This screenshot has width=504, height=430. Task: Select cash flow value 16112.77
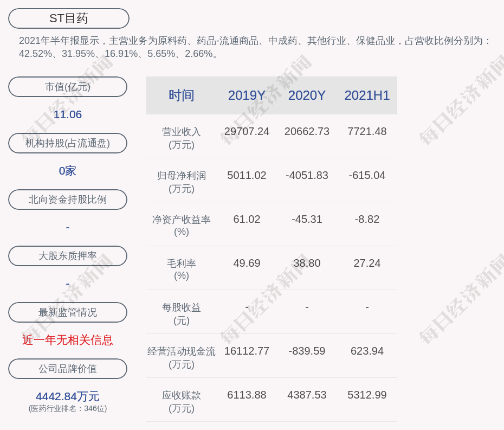247,351
